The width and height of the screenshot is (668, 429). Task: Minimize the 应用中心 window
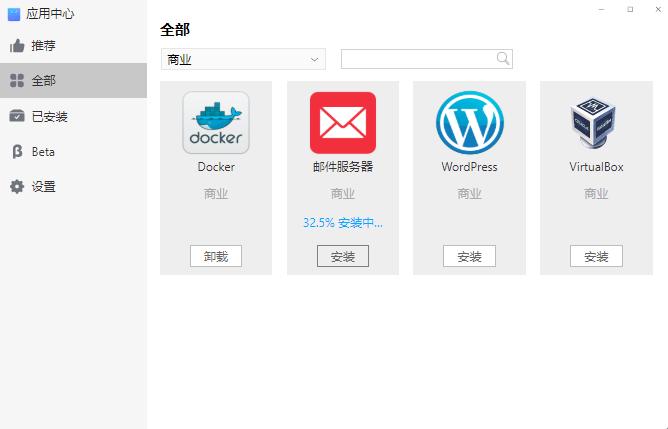tap(602, 9)
